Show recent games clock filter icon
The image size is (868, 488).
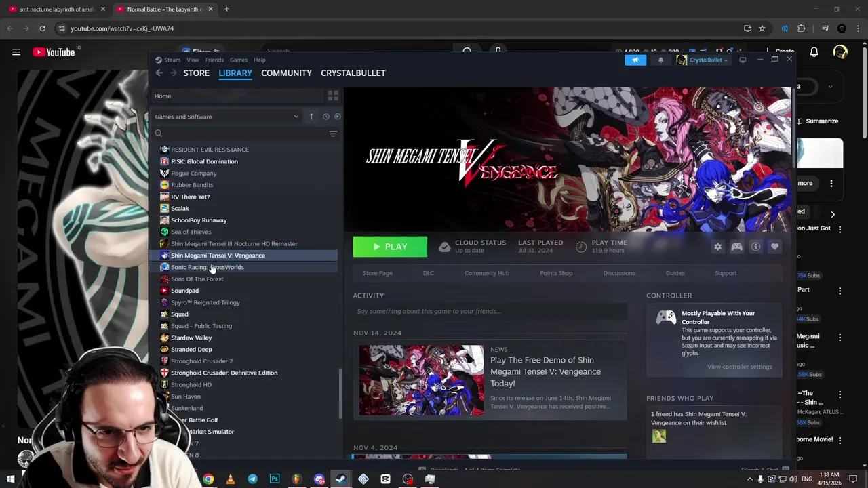pos(325,117)
